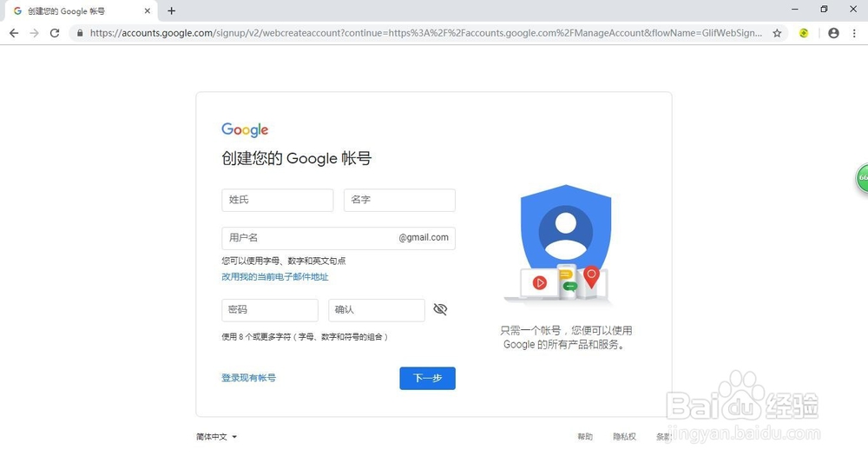
Task: Reload the page with refresh icon
Action: tap(54, 33)
